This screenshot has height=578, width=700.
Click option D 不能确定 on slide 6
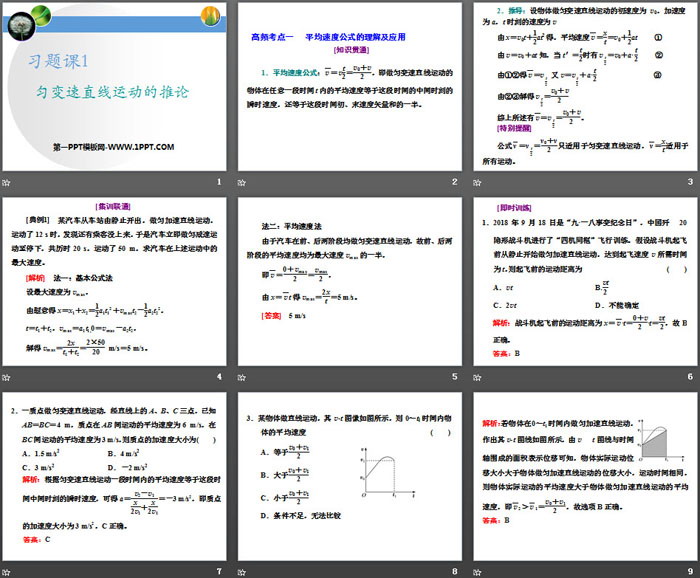617,305
